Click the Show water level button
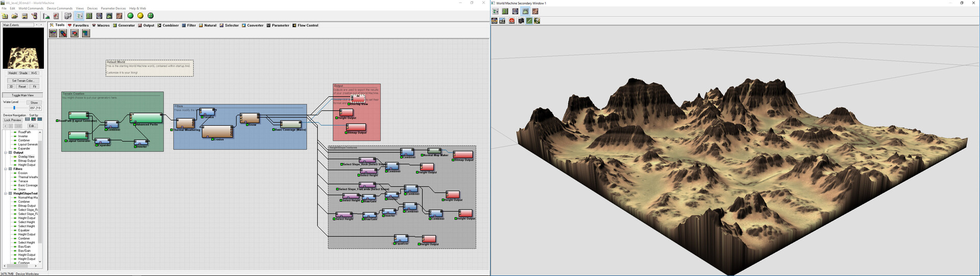The height and width of the screenshot is (276, 980). pyautogui.click(x=34, y=103)
